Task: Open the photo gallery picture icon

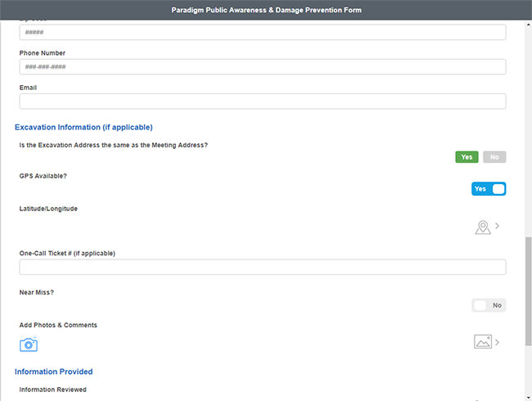Action: 483,341
